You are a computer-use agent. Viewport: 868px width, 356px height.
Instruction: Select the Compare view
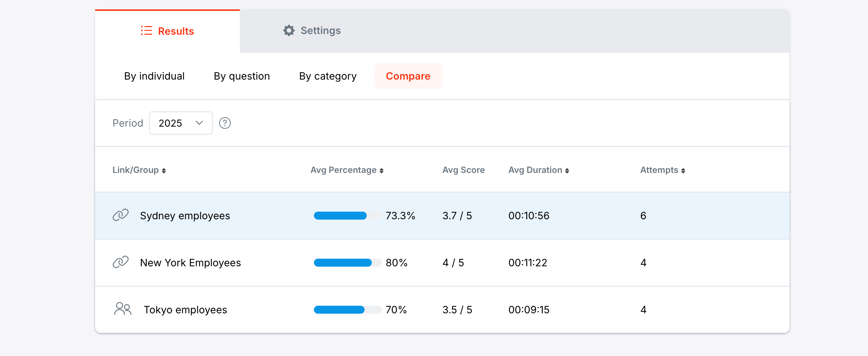tap(408, 76)
